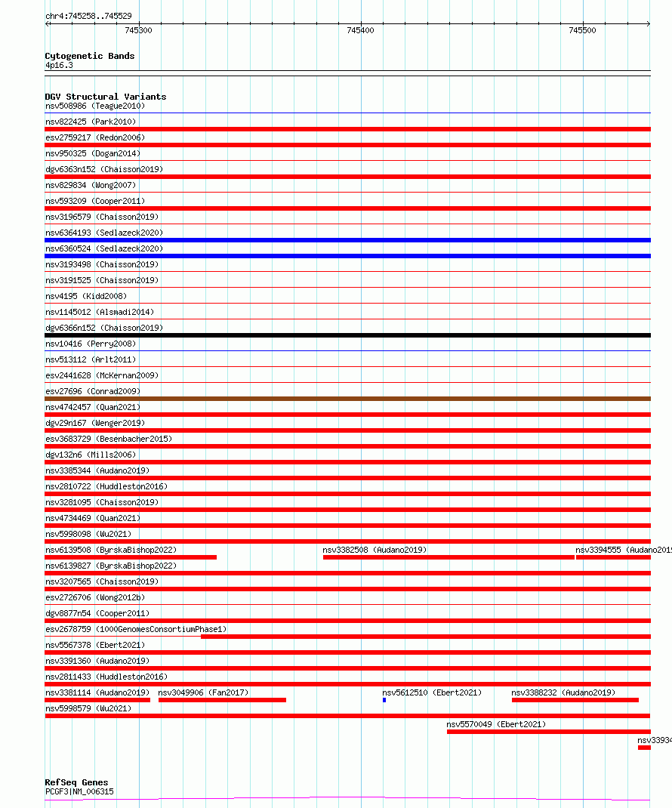Open dgv6363n152 (Chaisson2019) variant
672x808 pixels.
[104, 170]
